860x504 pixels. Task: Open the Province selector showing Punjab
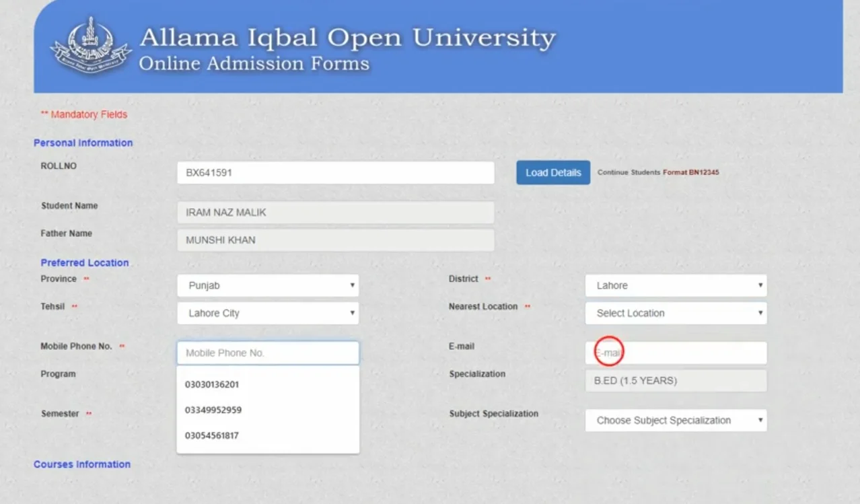[x=268, y=285]
